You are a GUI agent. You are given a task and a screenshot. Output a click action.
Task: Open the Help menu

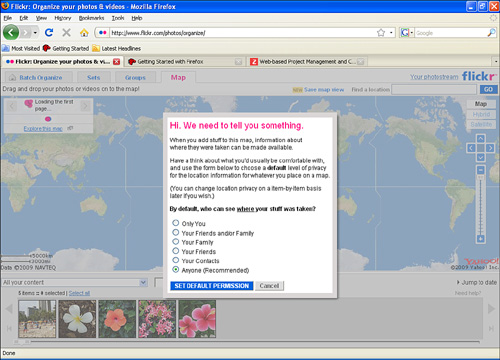137,18
